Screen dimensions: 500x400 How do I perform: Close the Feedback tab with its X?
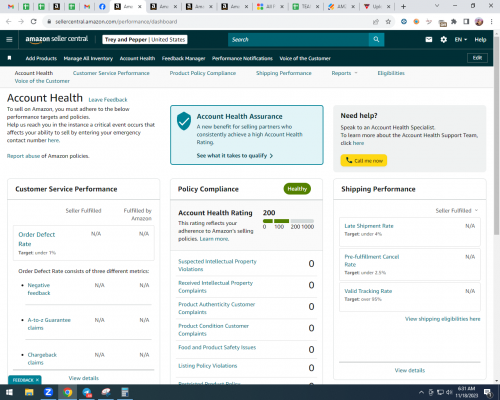click(37, 380)
